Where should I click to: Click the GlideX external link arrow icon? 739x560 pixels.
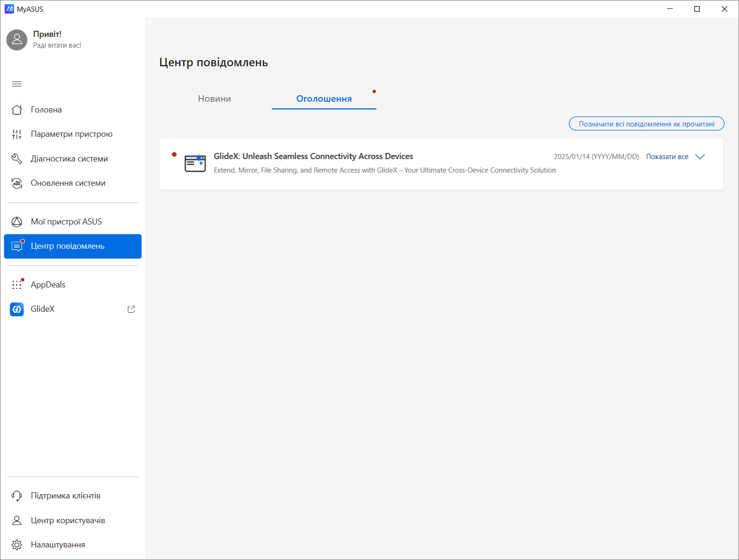click(x=131, y=309)
